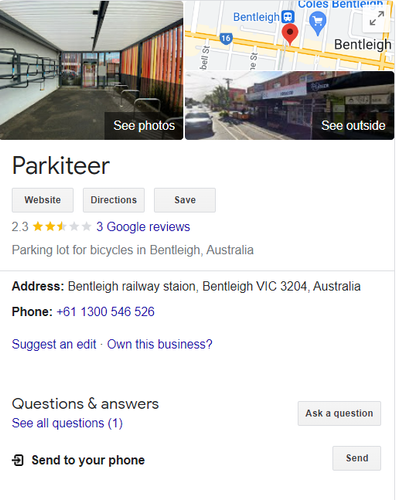396x500 pixels.
Task: Open See all questions (1)
Action: pyautogui.click(x=67, y=423)
